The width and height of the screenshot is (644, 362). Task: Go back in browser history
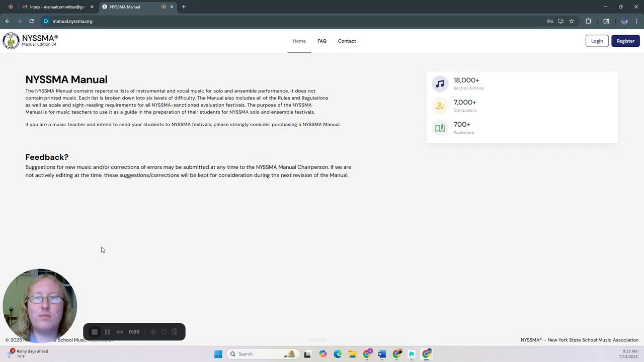[7, 21]
